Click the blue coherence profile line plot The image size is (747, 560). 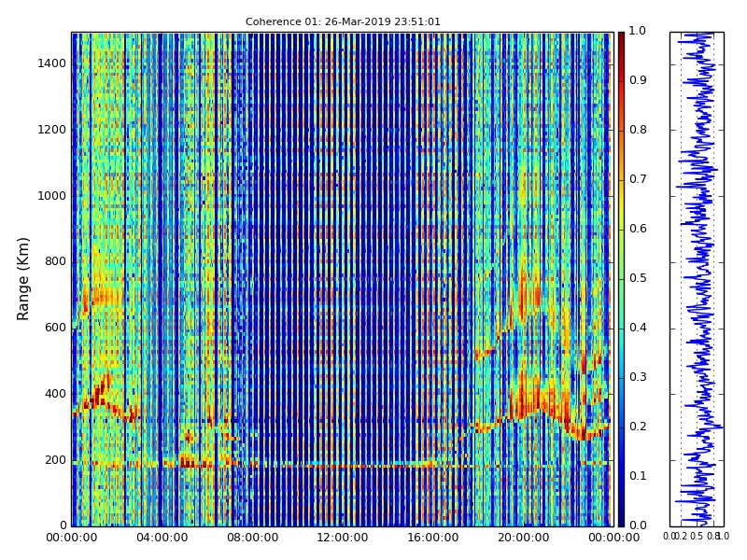click(697, 279)
